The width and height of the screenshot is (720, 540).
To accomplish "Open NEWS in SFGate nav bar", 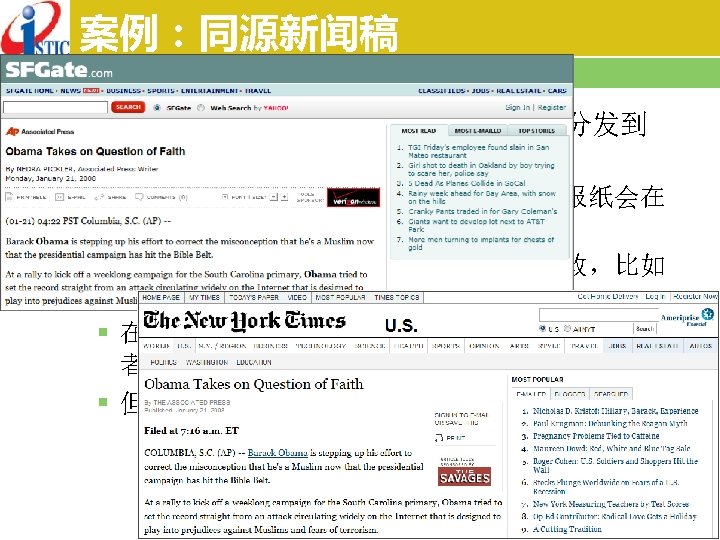I will click(x=71, y=91).
